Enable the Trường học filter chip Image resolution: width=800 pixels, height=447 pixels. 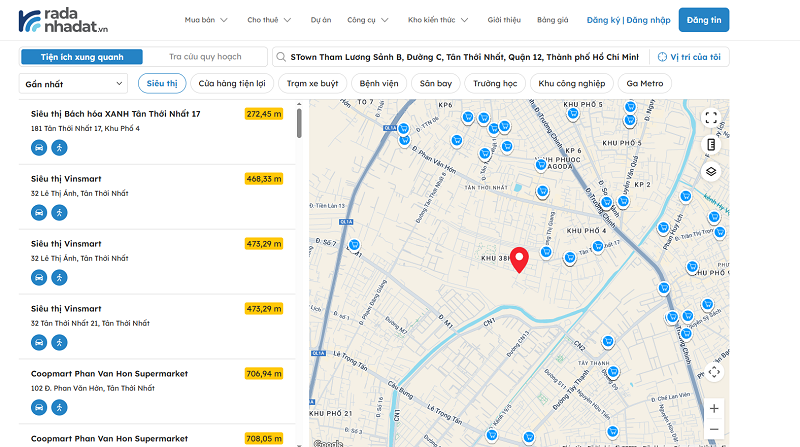coord(495,83)
